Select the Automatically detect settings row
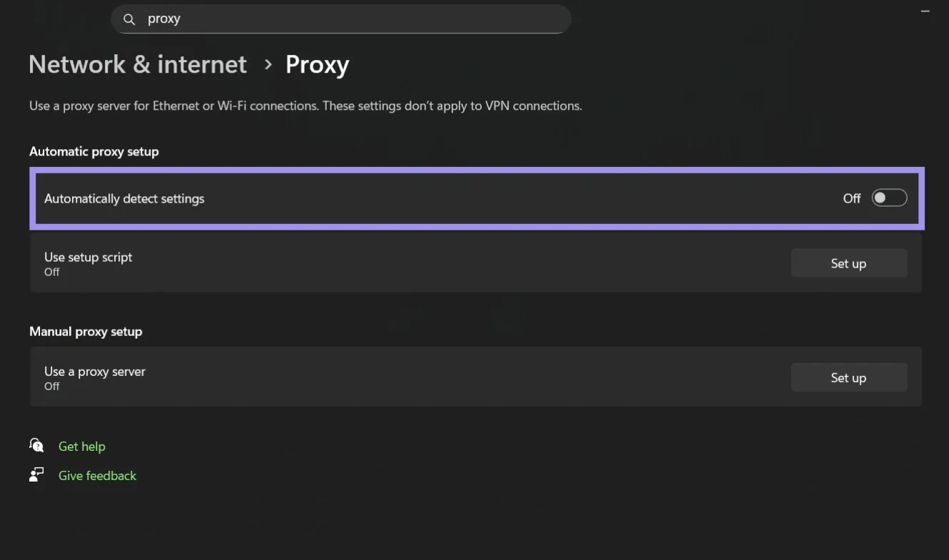Viewport: 949px width, 560px height. (357, 198)
